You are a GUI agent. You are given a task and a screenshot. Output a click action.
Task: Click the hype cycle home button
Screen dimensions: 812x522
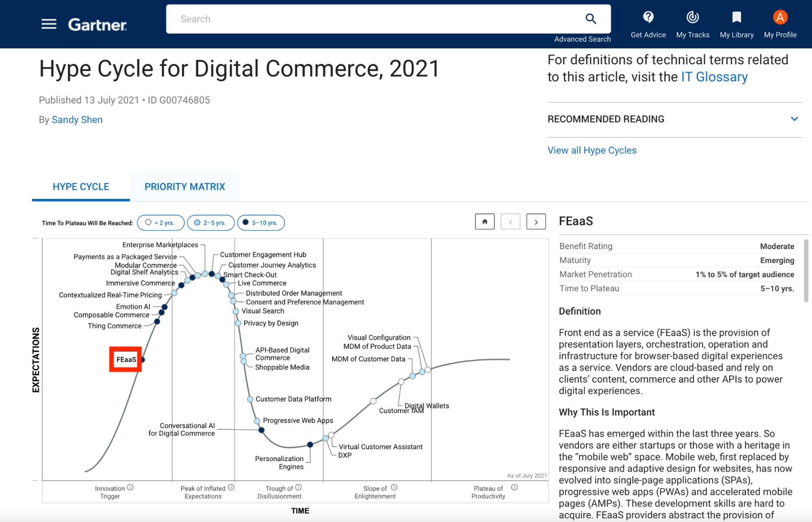coord(485,222)
